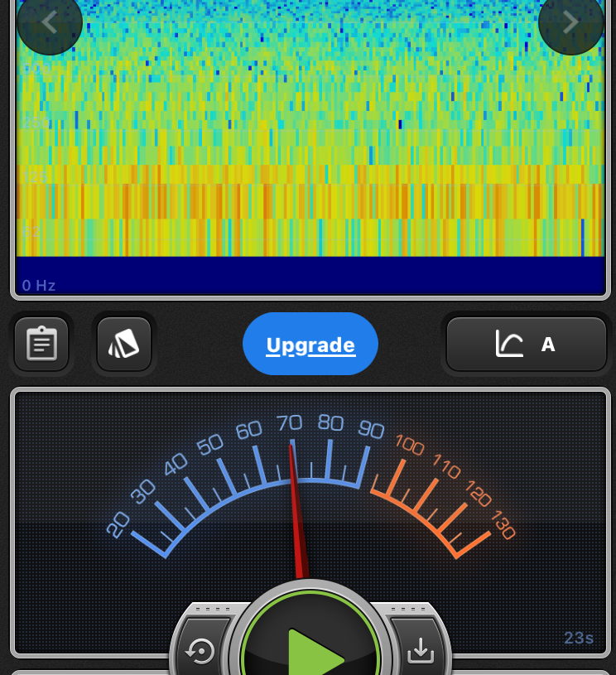Open the A frequency weighting selector
The image size is (616, 675).
(547, 345)
